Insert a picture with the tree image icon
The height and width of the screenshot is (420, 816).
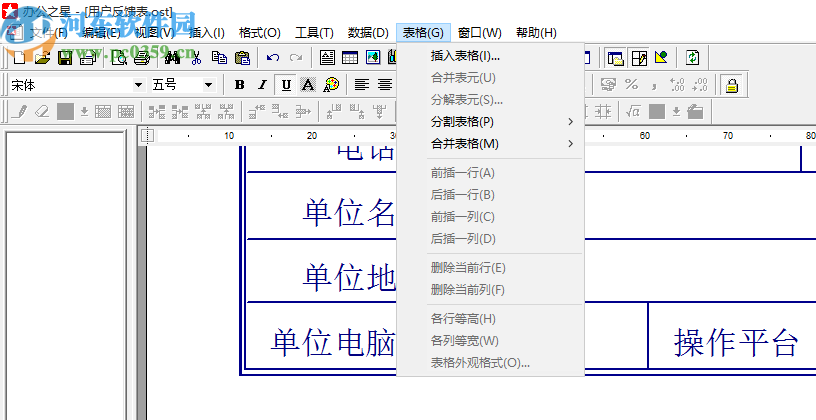(x=373, y=58)
